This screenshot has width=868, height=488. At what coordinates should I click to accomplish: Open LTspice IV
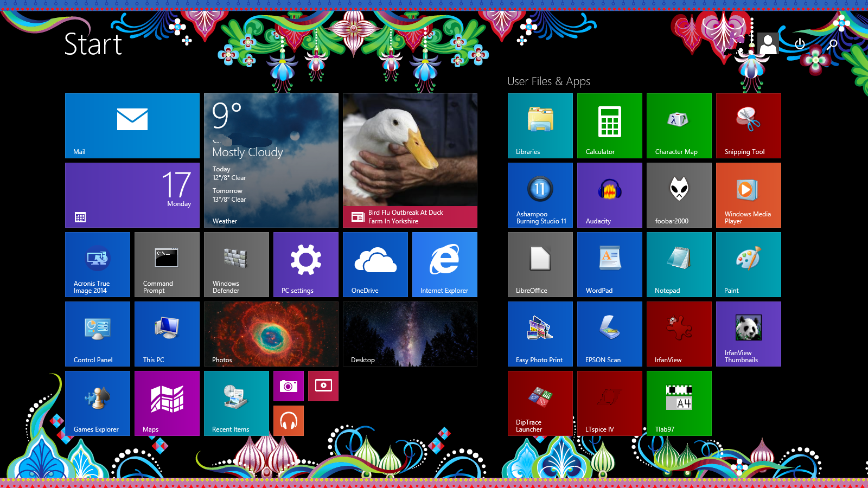(610, 403)
